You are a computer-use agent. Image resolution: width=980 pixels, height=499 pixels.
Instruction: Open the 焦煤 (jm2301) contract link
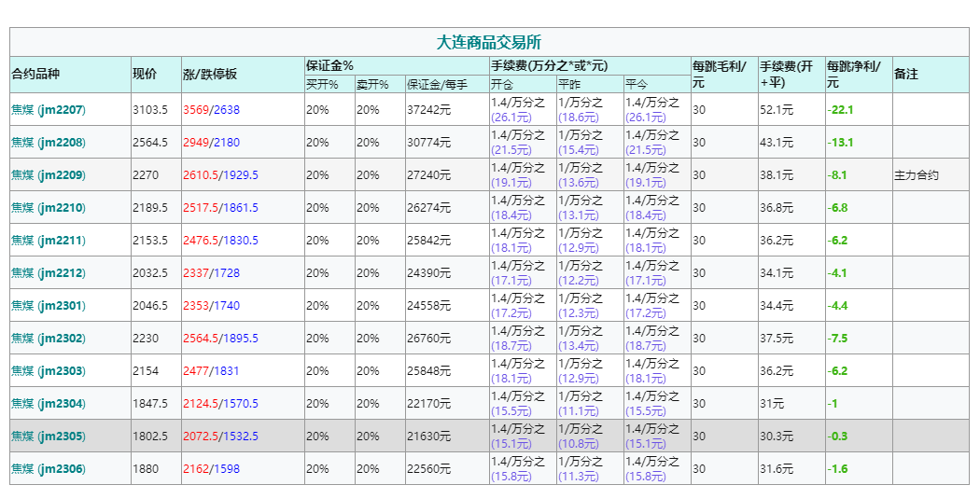[49, 305]
